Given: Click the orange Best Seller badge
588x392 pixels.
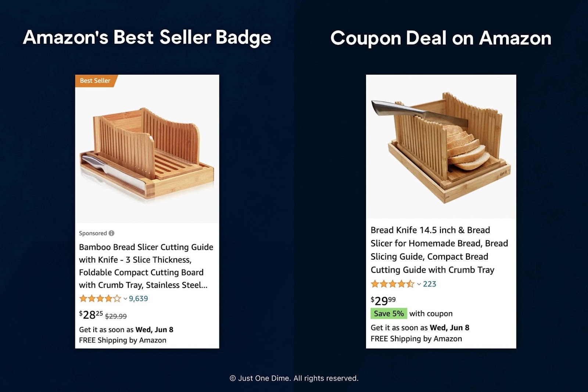Looking at the screenshot, I should tap(96, 81).
